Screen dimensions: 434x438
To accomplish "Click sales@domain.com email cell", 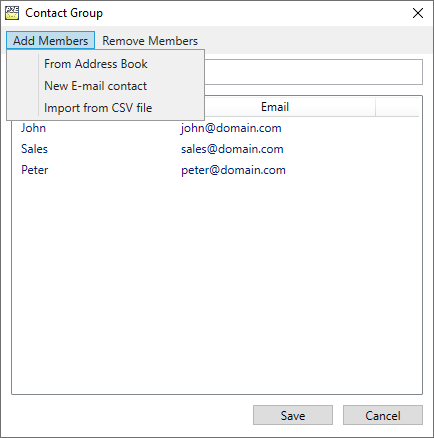I will click(232, 149).
